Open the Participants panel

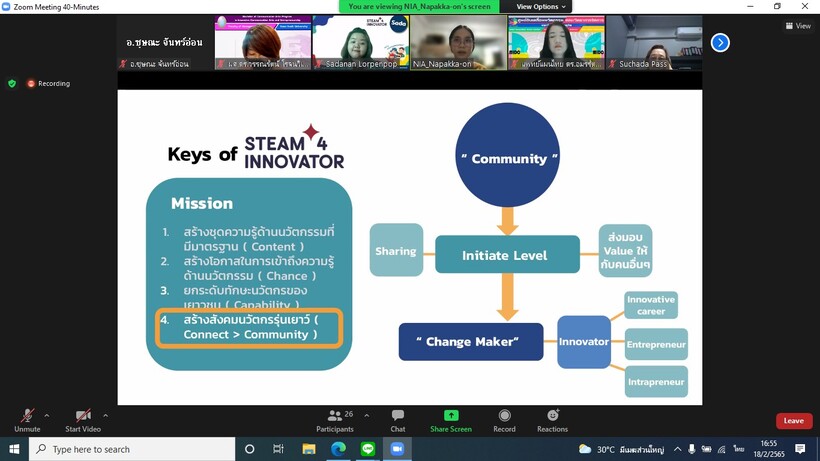tap(335, 420)
